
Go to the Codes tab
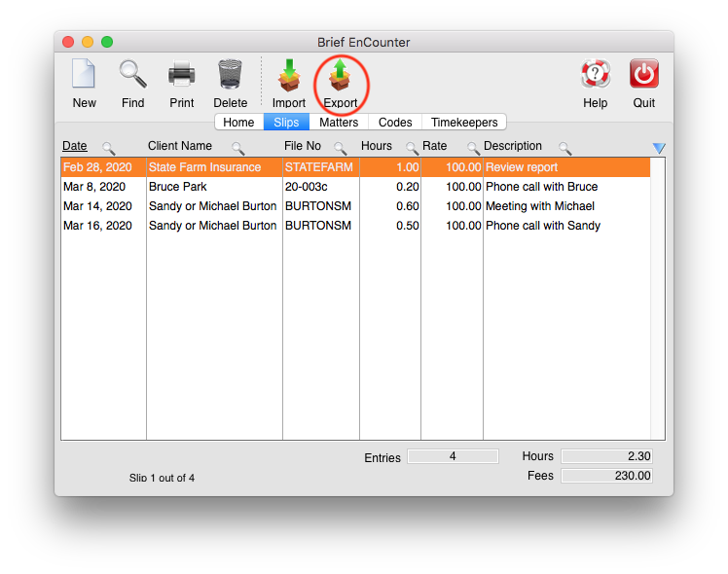395,122
